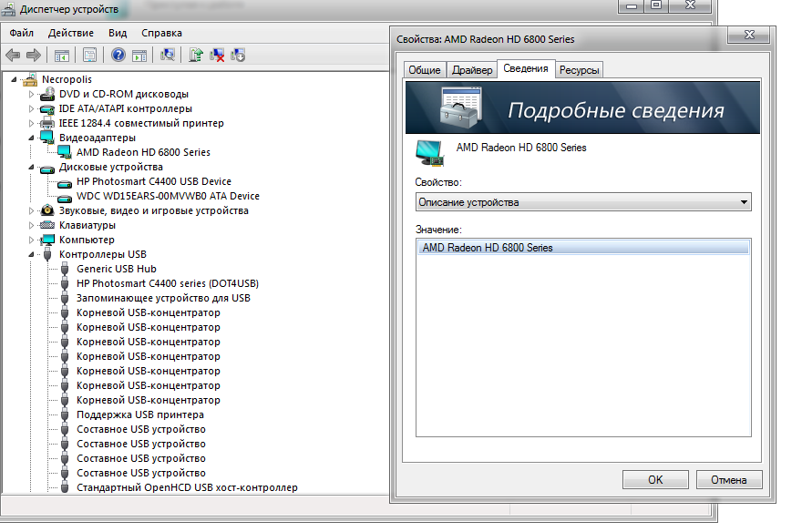Select Запоминающее устройство для USB

click(163, 298)
